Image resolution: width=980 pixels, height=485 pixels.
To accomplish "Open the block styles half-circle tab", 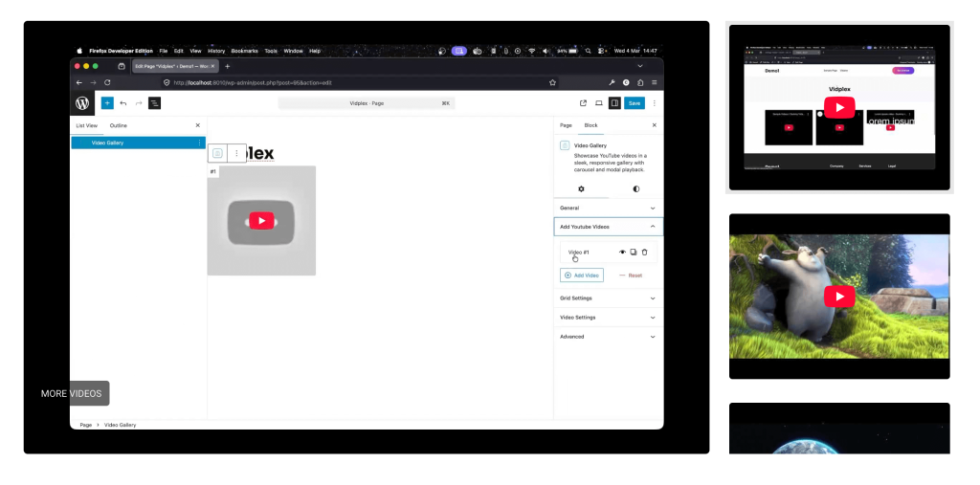I will pyautogui.click(x=636, y=189).
